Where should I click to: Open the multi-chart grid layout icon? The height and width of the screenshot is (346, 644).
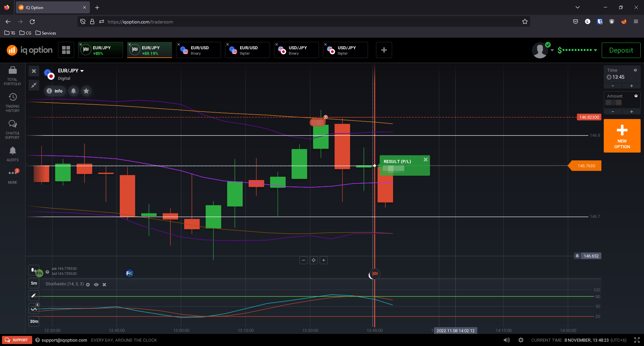click(x=66, y=50)
